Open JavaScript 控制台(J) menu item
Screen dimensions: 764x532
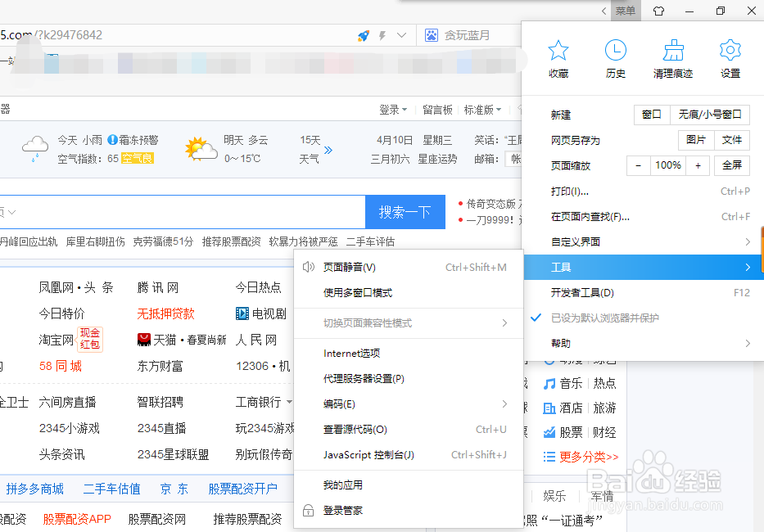409,454
